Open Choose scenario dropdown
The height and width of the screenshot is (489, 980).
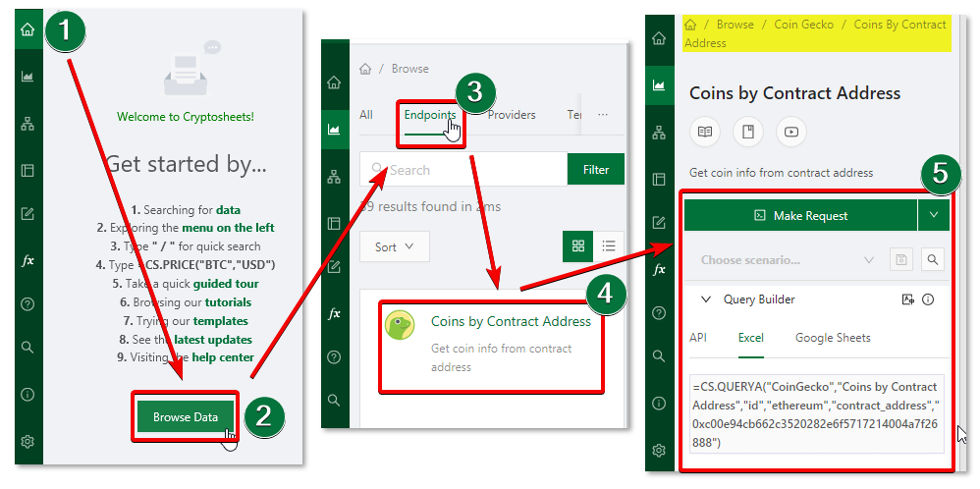click(785, 260)
